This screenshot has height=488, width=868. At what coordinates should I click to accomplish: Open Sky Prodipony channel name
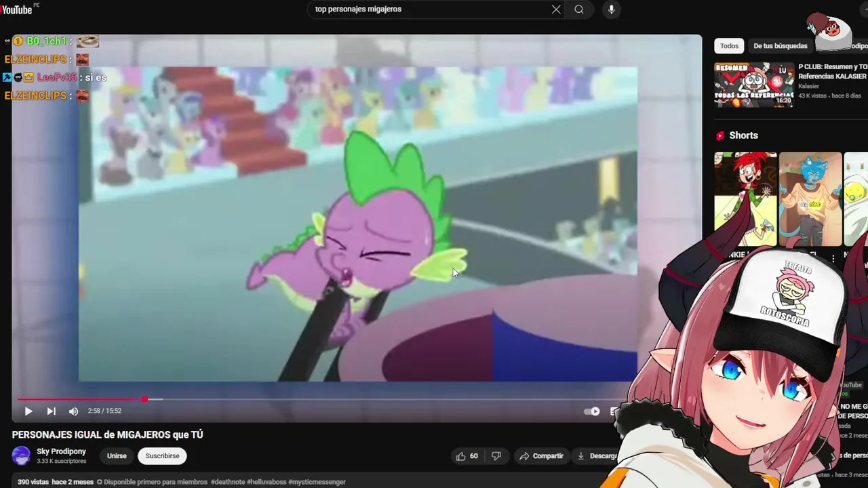click(x=61, y=451)
